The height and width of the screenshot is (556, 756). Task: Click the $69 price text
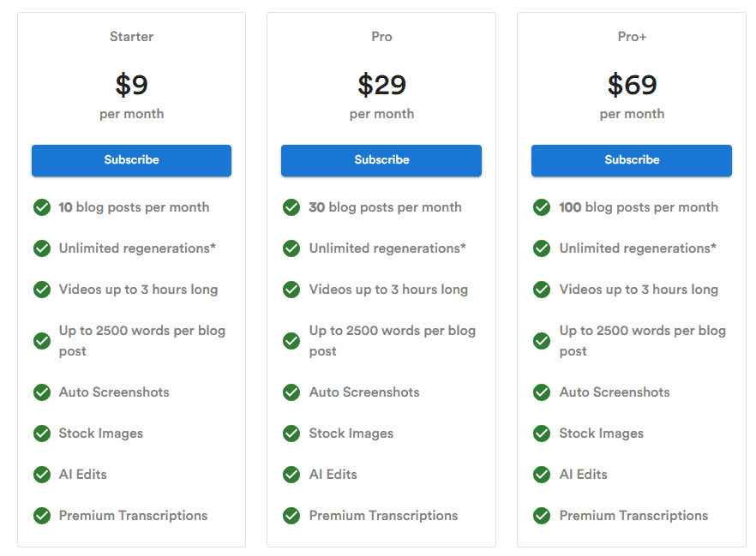(x=631, y=85)
